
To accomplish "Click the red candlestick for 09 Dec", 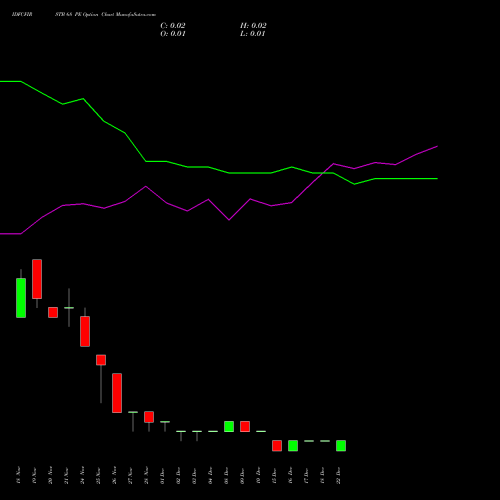I will [245, 426].
